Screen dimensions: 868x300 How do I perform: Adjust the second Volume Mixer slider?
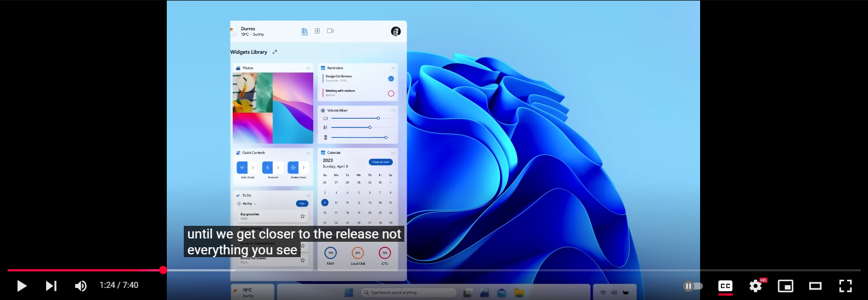[370, 127]
